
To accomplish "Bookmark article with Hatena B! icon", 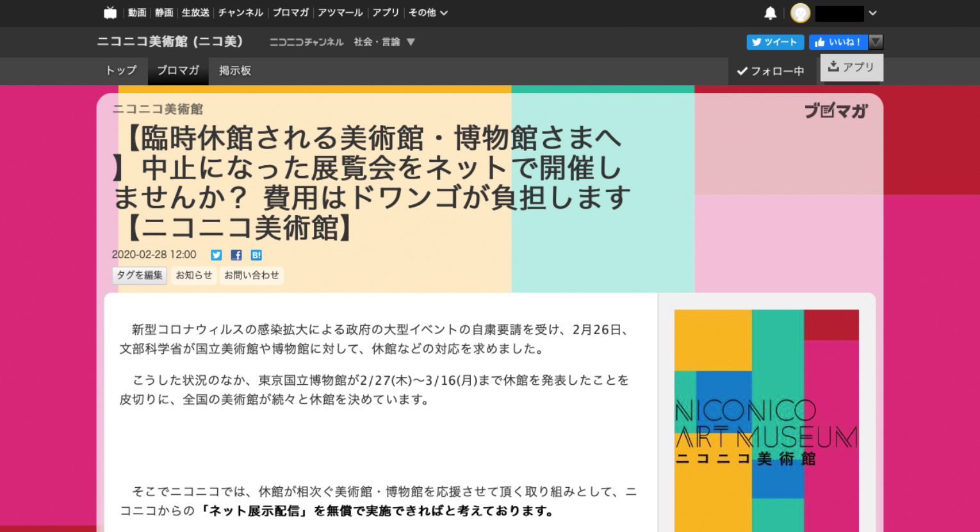I will point(256,255).
